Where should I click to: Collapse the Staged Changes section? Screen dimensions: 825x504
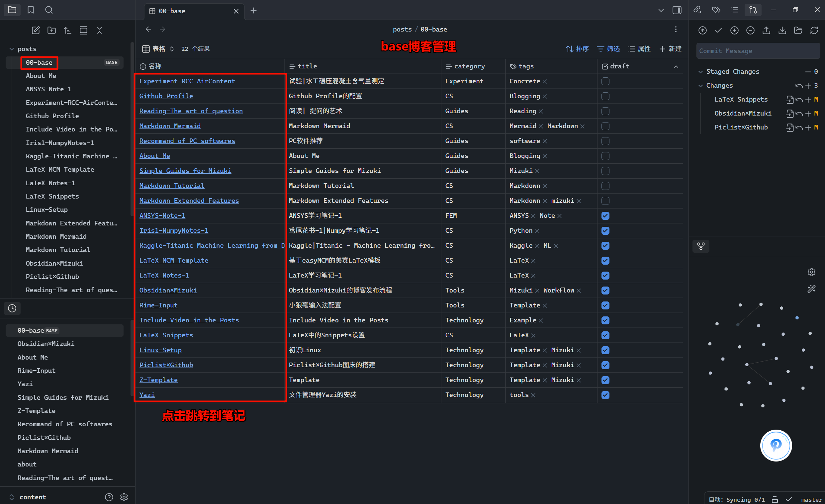pos(700,72)
